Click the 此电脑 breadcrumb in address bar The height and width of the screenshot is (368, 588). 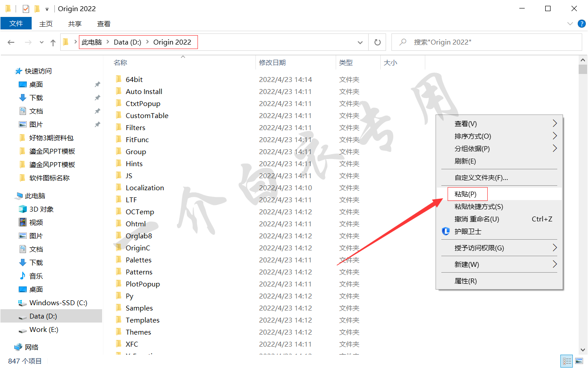point(92,42)
